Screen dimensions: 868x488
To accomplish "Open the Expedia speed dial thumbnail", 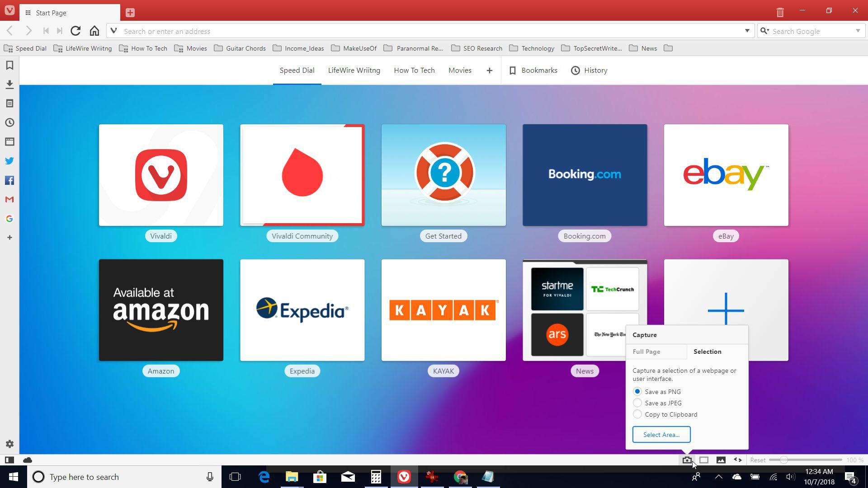I will point(302,310).
